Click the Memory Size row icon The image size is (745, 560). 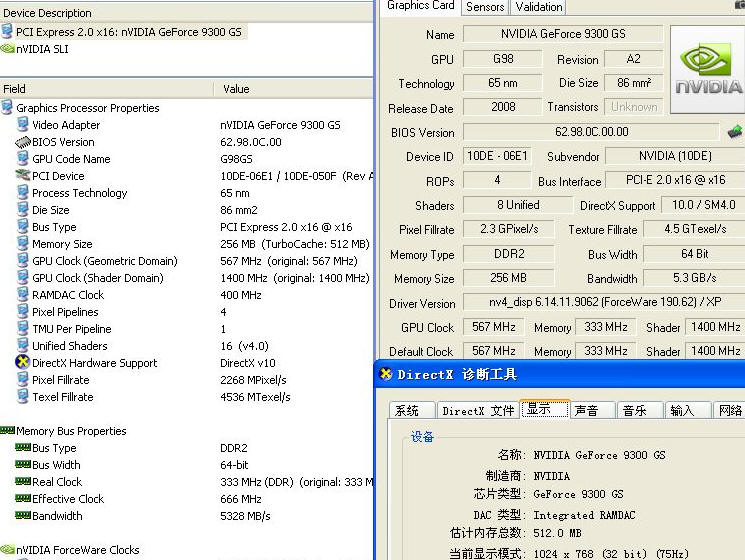tap(22, 243)
